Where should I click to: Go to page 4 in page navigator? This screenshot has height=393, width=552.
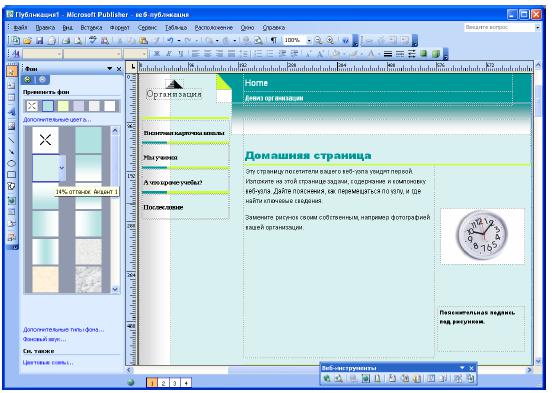point(186,383)
